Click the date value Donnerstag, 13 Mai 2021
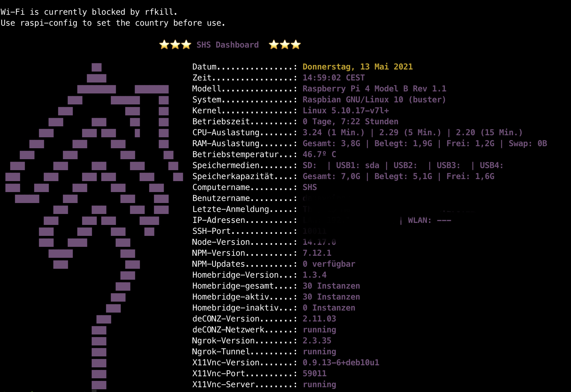 click(357, 67)
